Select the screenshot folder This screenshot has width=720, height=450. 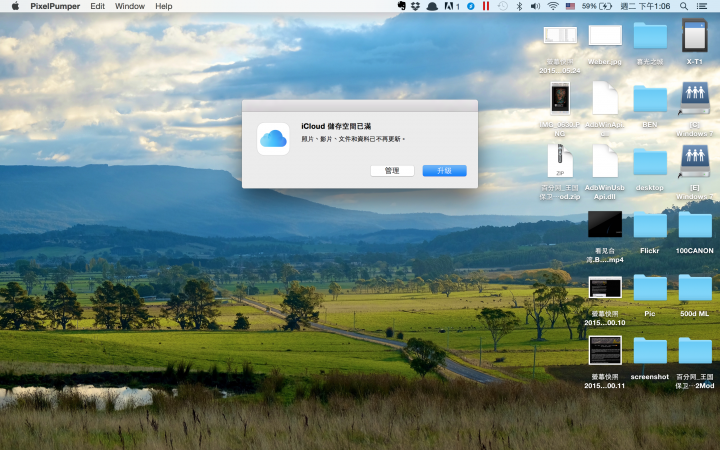click(650, 351)
